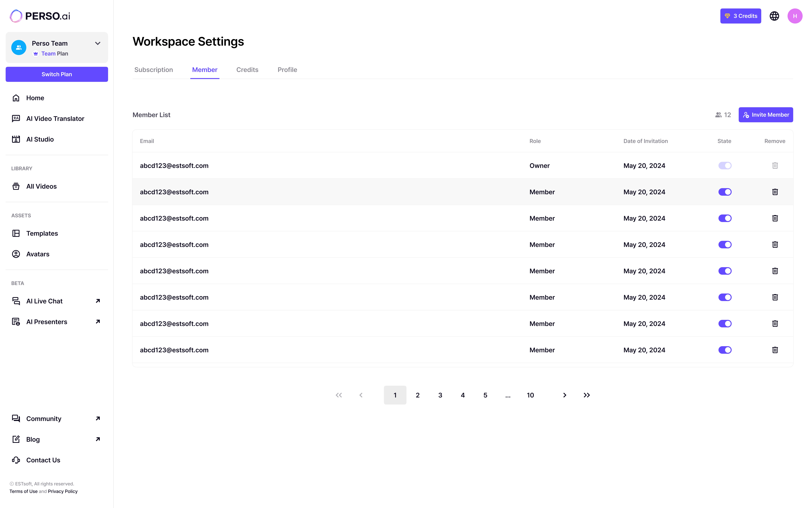Toggle state of the fourth Member row
This screenshot has height=508, width=812.
tap(725, 271)
